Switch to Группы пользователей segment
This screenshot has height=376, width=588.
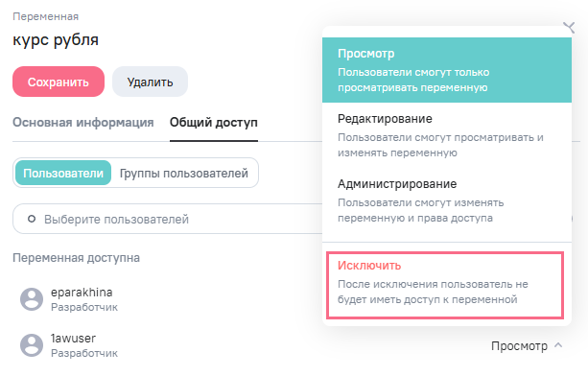(184, 174)
